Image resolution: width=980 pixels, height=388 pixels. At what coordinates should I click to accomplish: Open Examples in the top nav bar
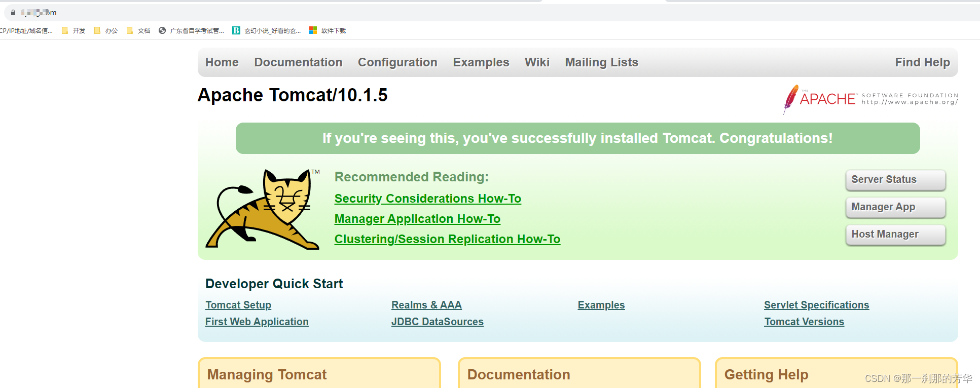coord(481,62)
